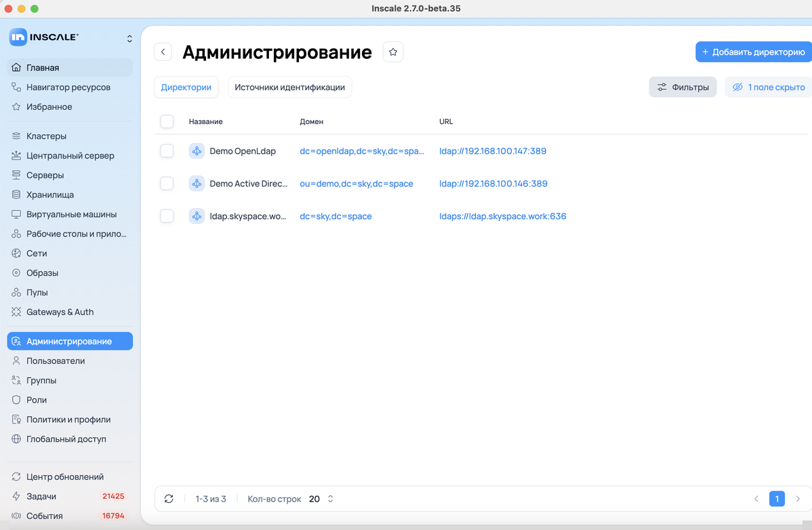
Task: Go to next page arrow
Action: (x=798, y=499)
